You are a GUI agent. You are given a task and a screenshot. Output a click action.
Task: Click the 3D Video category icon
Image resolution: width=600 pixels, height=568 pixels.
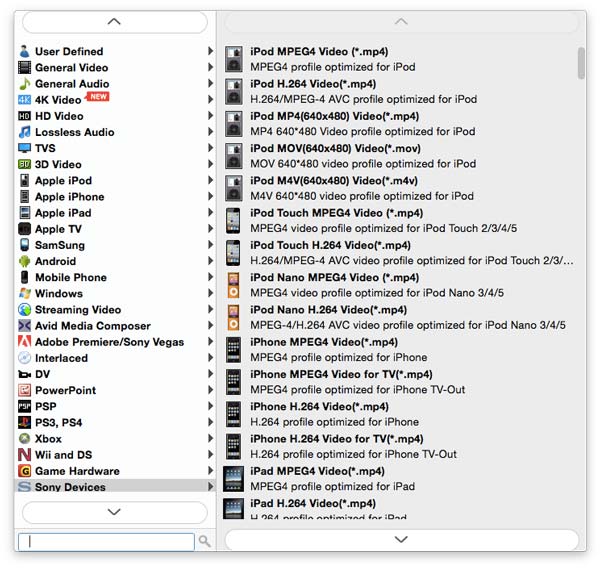(x=24, y=164)
